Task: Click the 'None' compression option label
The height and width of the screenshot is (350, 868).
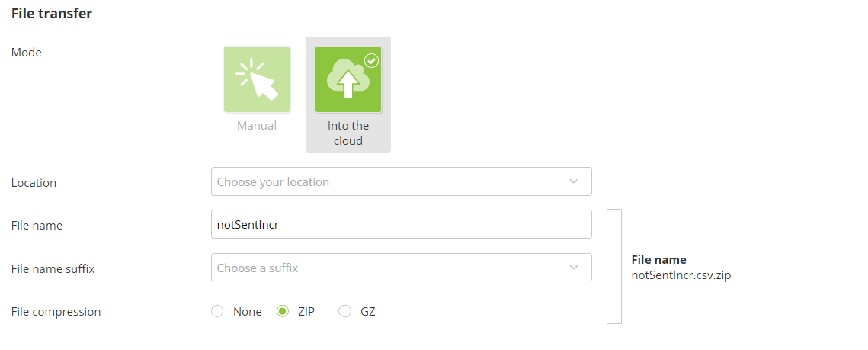Action: [x=248, y=312]
